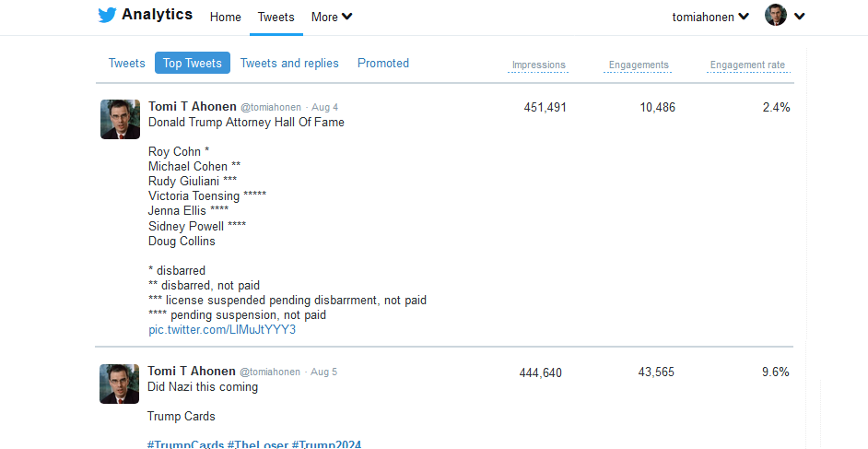868x449 pixels.
Task: Click the 10,486 engagements value
Action: point(658,107)
